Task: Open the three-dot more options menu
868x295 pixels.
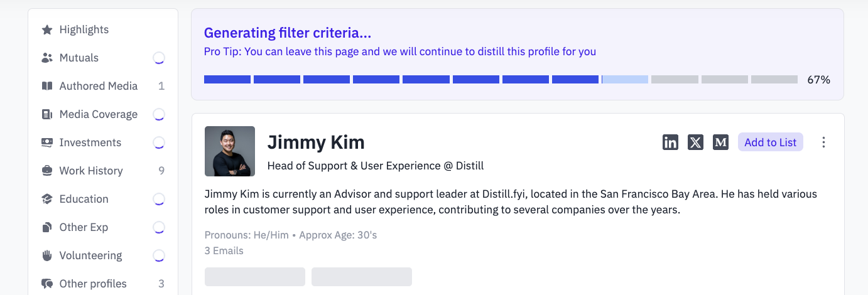Action: coord(823,142)
